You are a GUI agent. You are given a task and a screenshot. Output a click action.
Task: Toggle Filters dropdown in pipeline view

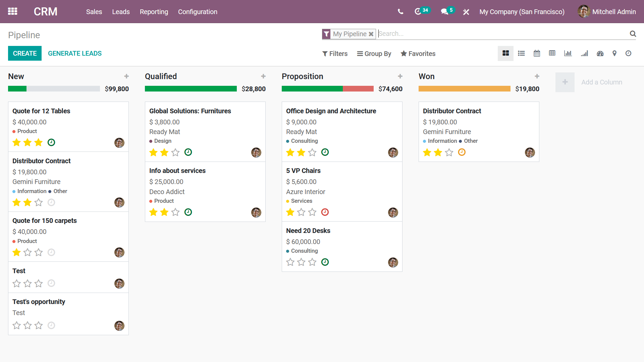pyautogui.click(x=334, y=54)
